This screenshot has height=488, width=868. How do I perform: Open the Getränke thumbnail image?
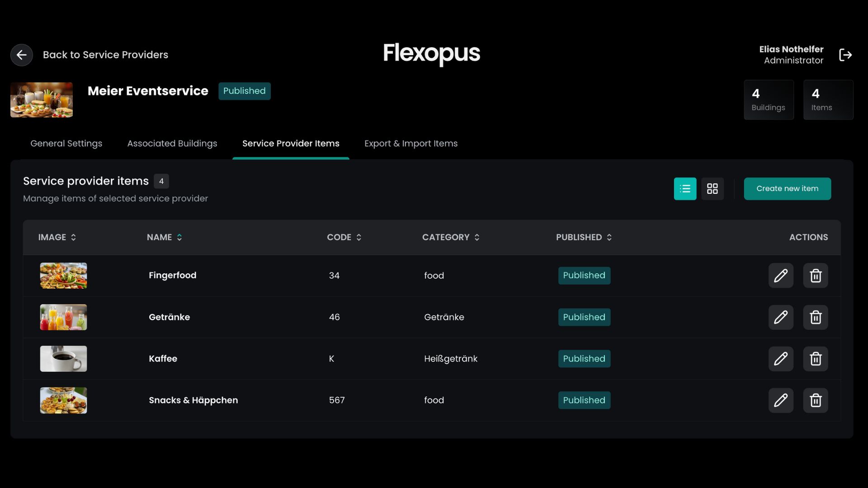[63, 317]
